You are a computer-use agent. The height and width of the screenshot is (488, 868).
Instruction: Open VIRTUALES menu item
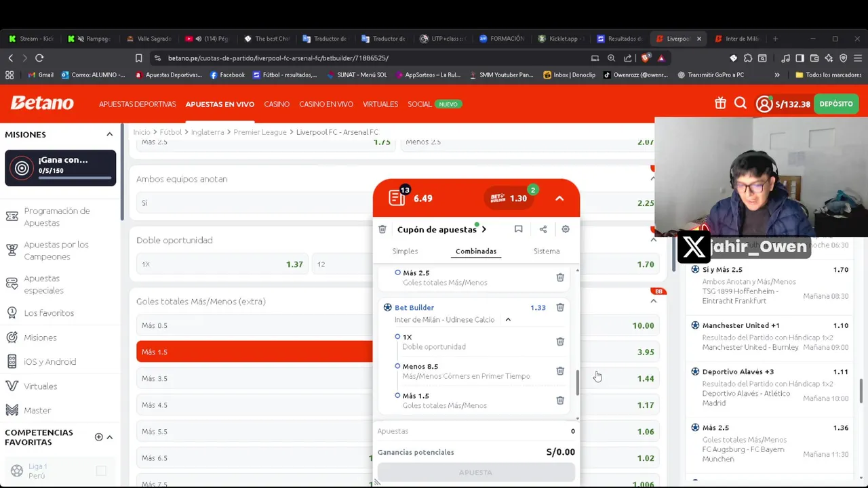380,104
